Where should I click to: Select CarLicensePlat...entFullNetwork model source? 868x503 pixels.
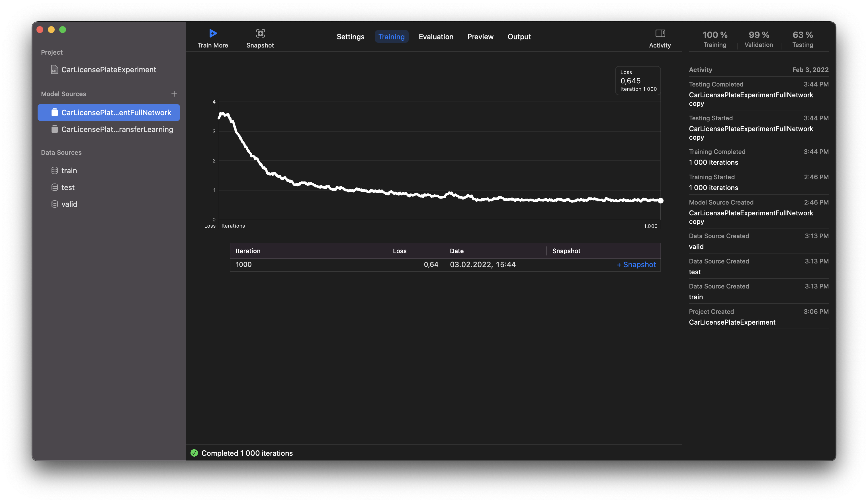[x=108, y=112]
